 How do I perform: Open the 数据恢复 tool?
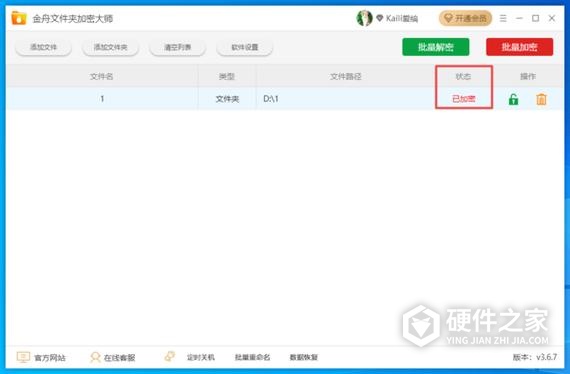[304, 357]
